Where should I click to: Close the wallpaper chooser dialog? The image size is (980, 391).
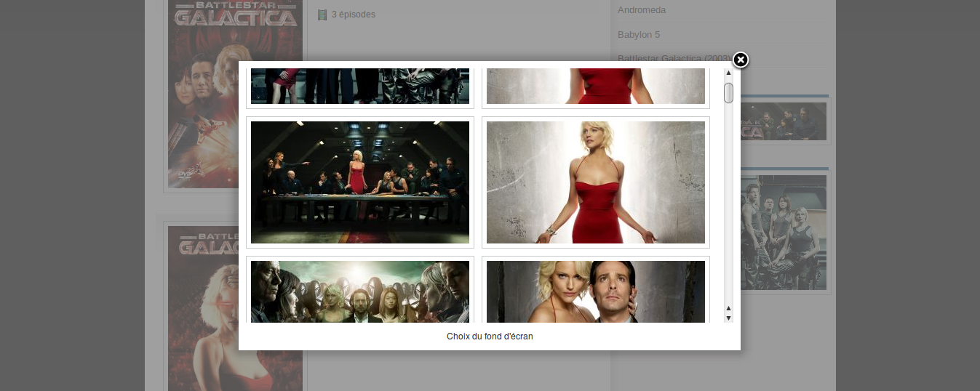tap(740, 60)
